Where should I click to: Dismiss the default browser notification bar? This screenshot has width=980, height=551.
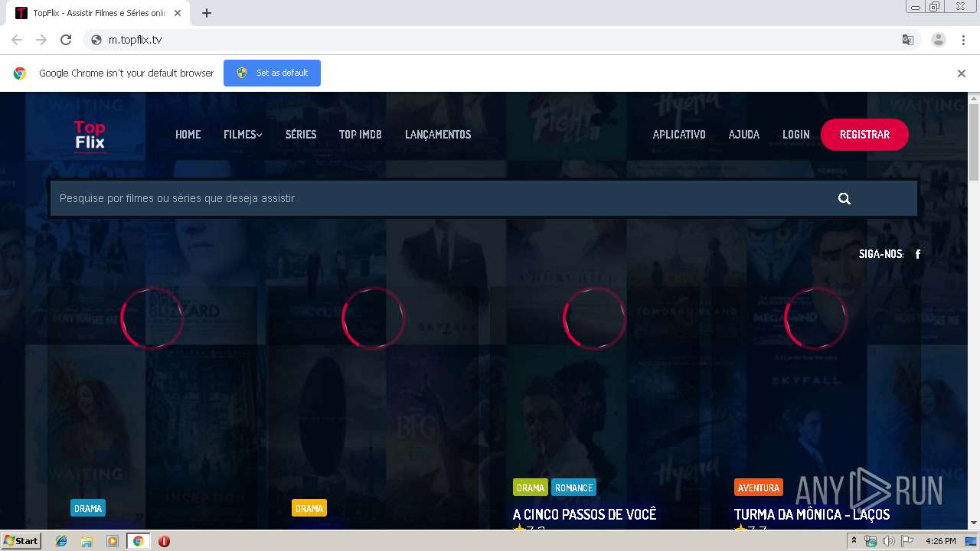point(962,73)
